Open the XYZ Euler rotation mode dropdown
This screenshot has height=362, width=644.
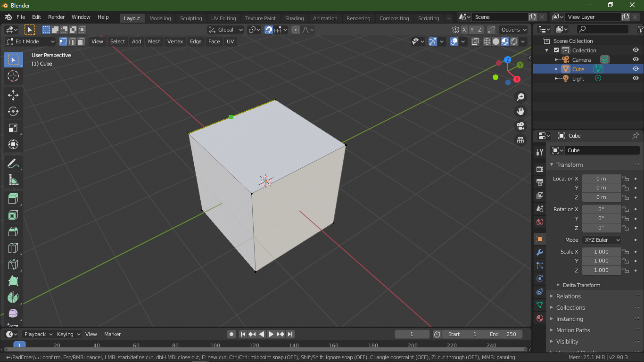602,240
